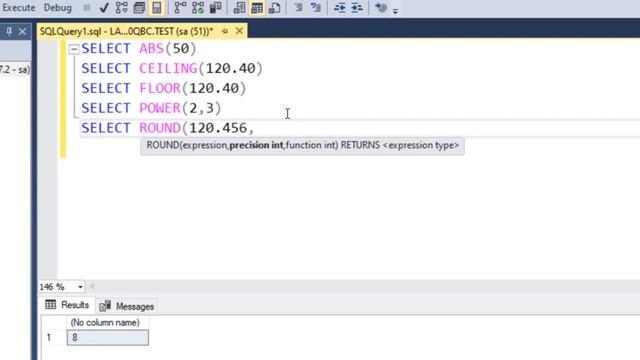This screenshot has width=640, height=360.
Task: Pin the Object Explorer panel
Action: tap(9, 31)
